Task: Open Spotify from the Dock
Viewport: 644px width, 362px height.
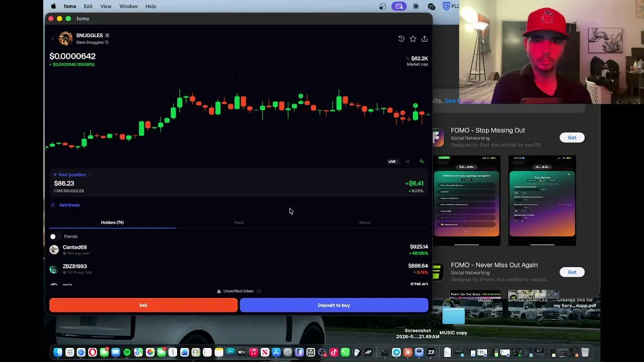Action: [x=127, y=352]
